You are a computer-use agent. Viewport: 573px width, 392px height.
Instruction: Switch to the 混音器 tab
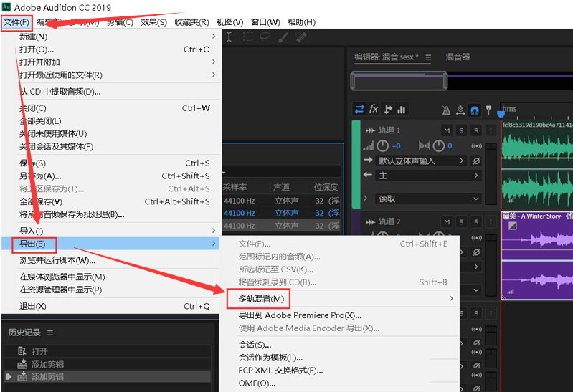458,57
